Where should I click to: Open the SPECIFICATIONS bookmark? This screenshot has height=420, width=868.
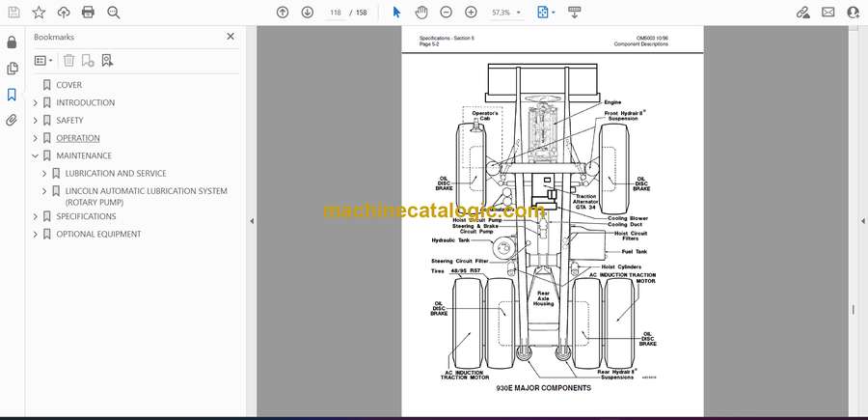coord(86,216)
